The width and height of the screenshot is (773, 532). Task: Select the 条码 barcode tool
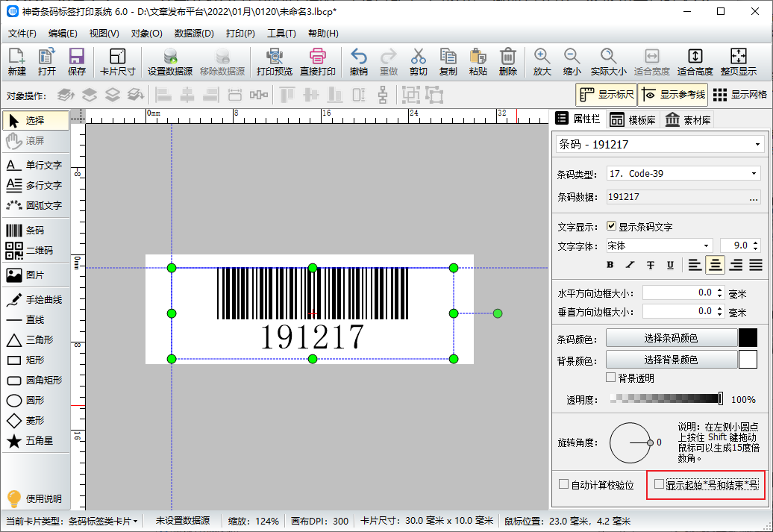pyautogui.click(x=34, y=231)
